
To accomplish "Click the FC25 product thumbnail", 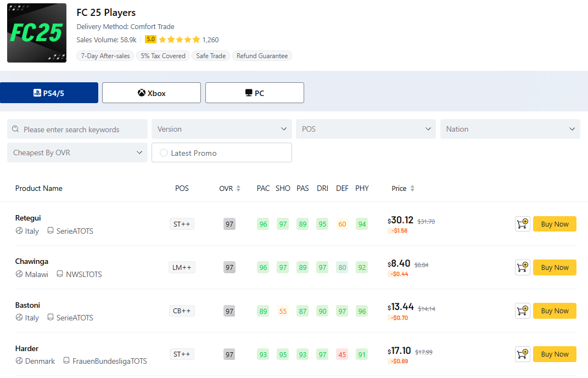I will [x=37, y=33].
